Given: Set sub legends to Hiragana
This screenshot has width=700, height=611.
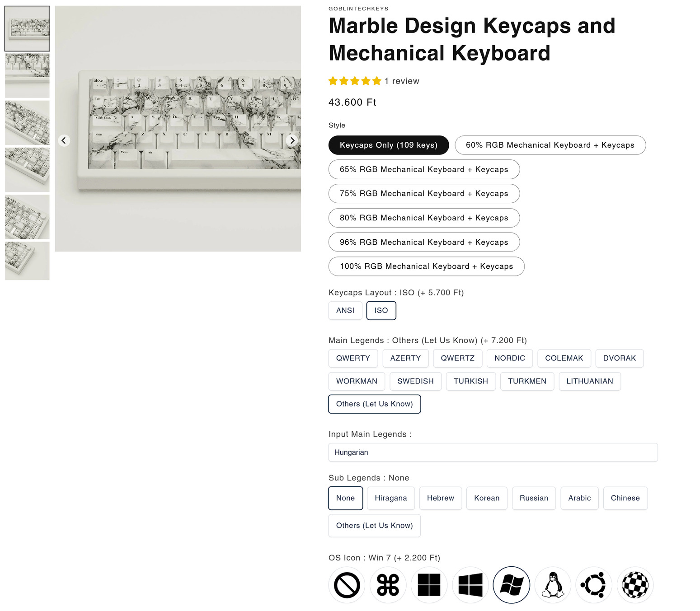Looking at the screenshot, I should click(390, 498).
